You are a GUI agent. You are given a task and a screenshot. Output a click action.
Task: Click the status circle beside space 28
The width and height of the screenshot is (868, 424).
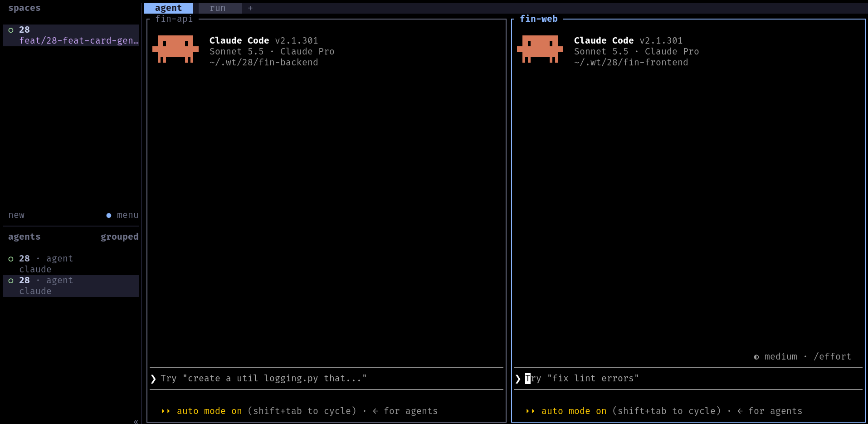point(11,30)
